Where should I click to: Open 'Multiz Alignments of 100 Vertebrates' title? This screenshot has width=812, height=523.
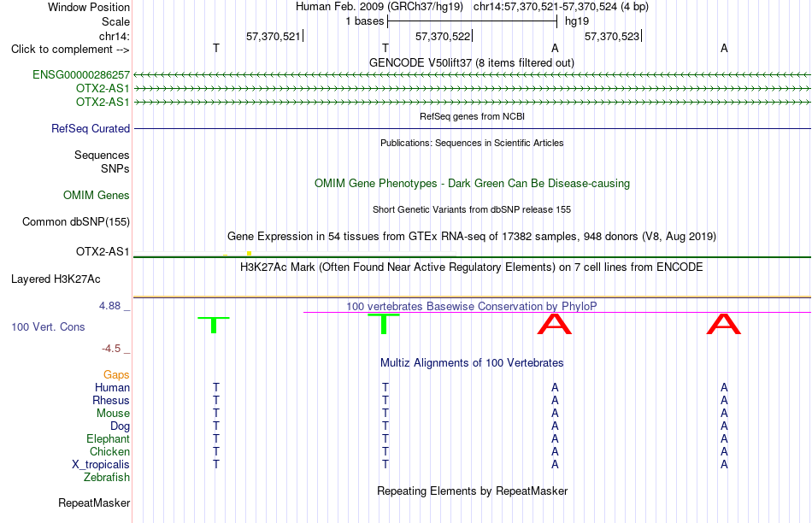pyautogui.click(x=472, y=362)
